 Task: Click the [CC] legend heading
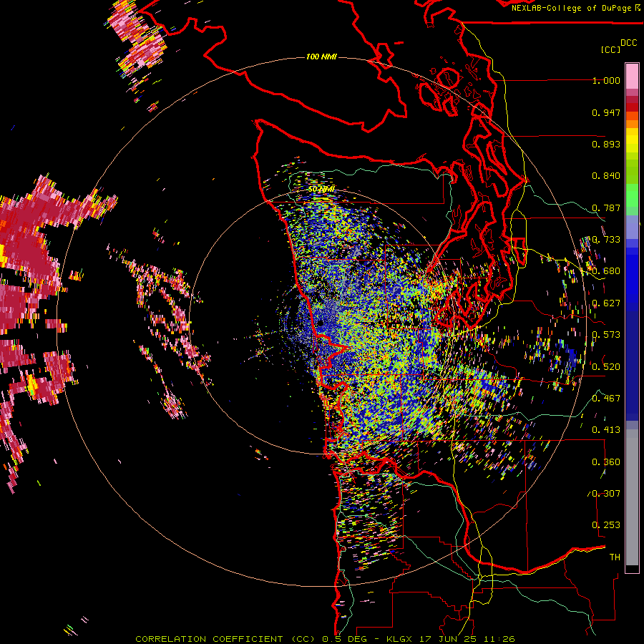tap(610, 49)
